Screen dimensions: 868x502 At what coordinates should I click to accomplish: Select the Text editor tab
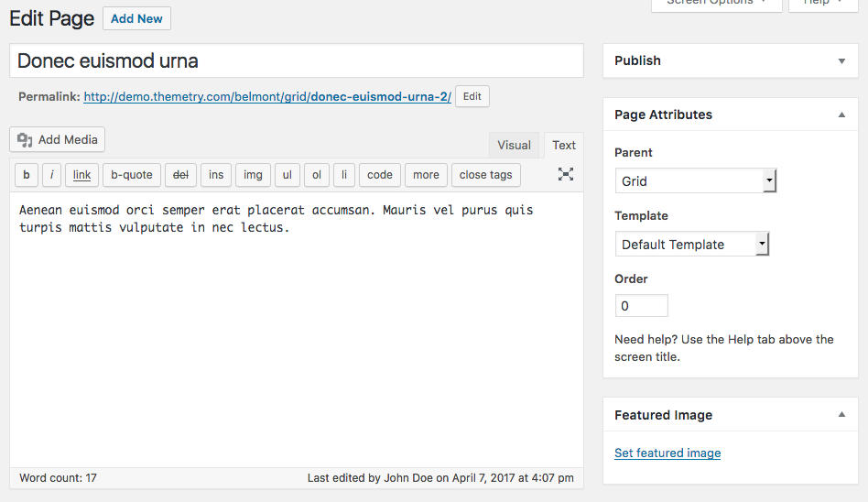(x=564, y=145)
